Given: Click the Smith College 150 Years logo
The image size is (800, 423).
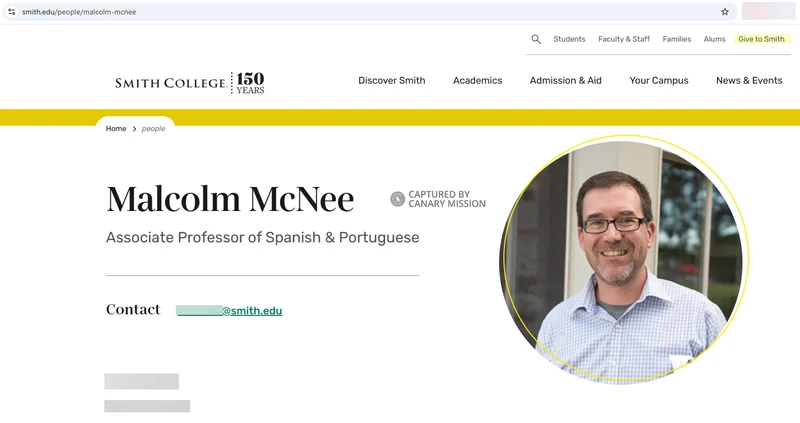Looking at the screenshot, I should tap(190, 83).
